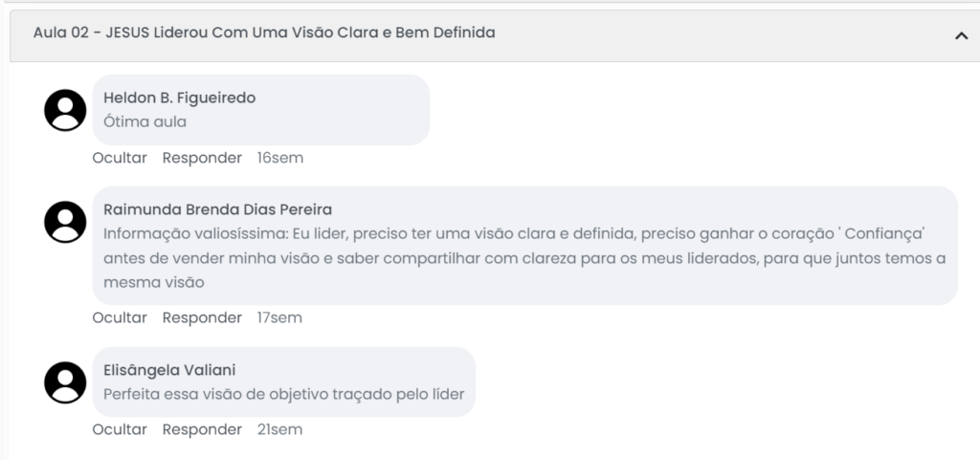
Task: Open the Heldon B. Figueiredo name link
Action: click(x=179, y=98)
